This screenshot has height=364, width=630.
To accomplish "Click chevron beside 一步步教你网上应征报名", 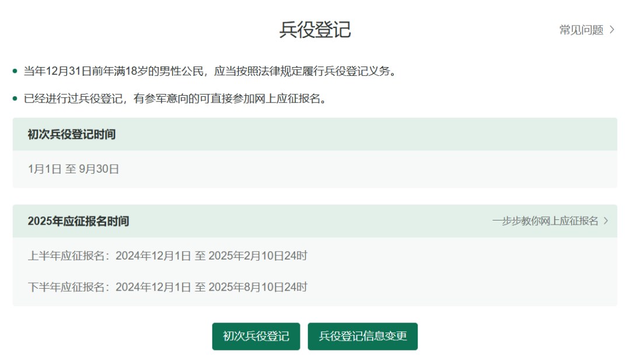I will 605,222.
